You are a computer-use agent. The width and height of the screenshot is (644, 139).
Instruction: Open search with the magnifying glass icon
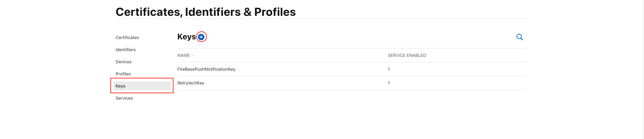[519, 37]
